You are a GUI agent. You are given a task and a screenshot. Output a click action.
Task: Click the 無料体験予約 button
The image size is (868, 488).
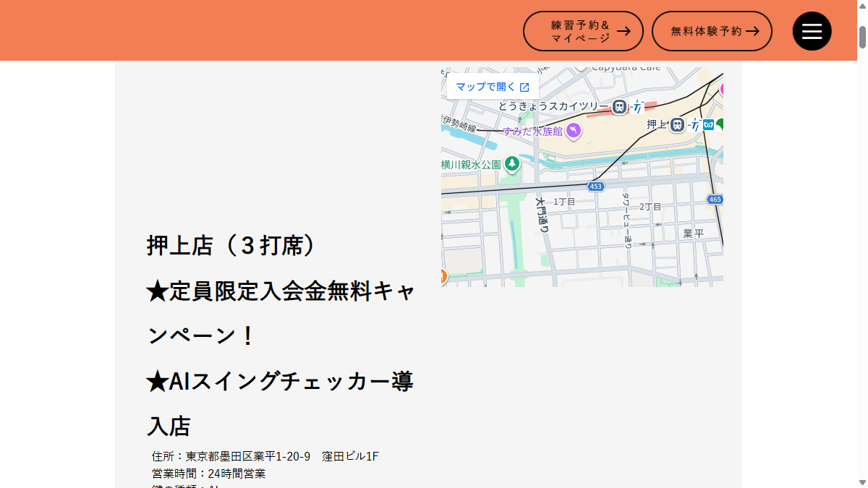(712, 31)
